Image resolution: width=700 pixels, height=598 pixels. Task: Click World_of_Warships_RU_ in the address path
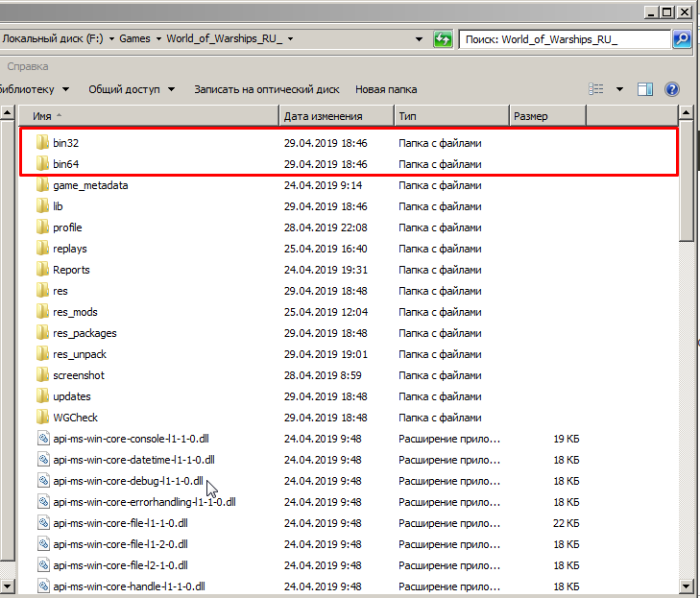pyautogui.click(x=225, y=38)
